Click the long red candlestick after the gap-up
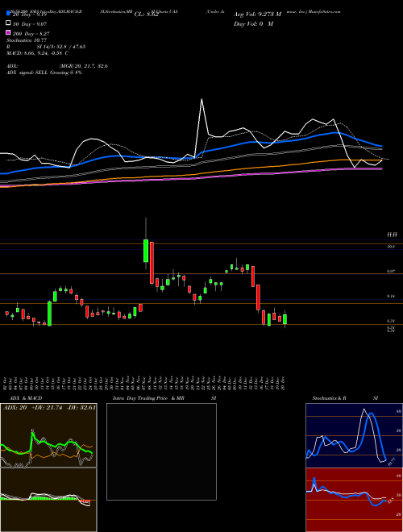Screen dimensions: 403x532 click(x=152, y=263)
